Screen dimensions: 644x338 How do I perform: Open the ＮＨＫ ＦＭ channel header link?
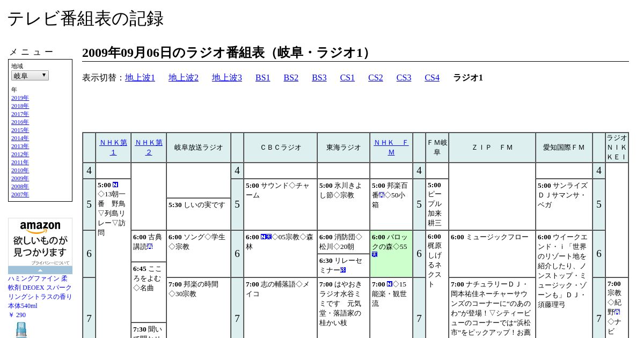tap(391, 148)
